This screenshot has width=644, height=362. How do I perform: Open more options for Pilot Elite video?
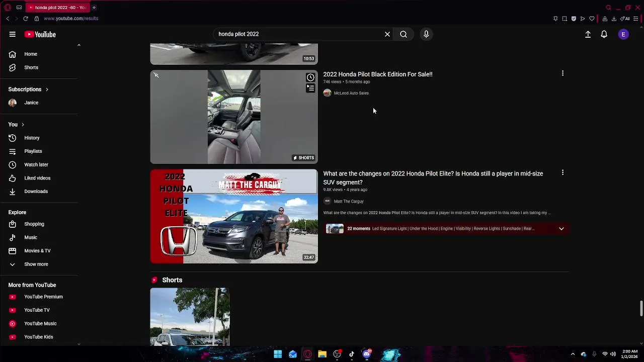click(x=562, y=173)
